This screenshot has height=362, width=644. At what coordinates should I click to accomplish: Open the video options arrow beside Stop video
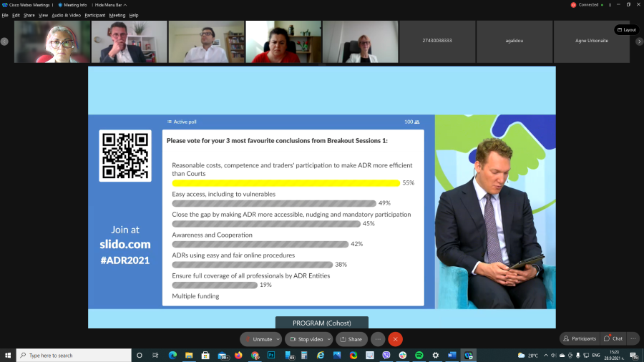point(329,339)
